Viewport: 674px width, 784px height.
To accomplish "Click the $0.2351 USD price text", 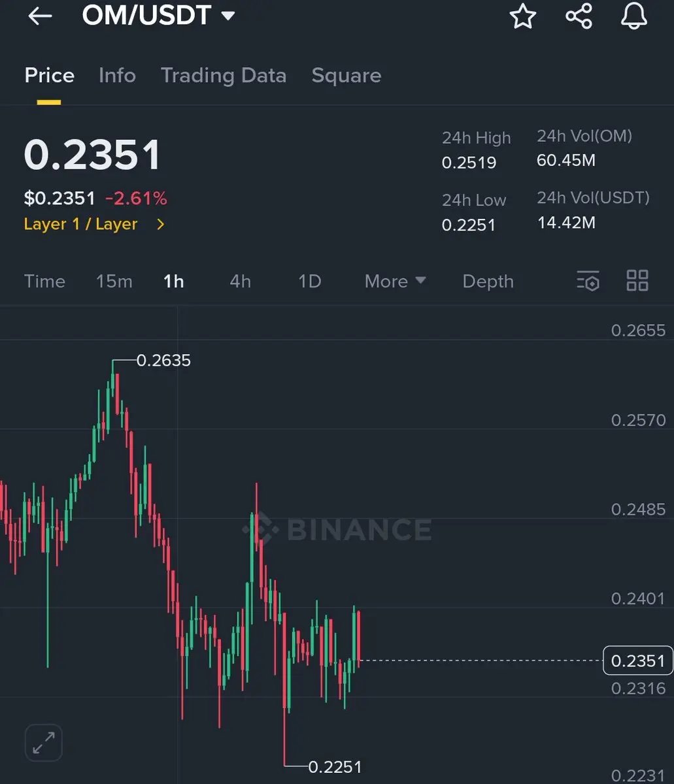I will point(59,198).
